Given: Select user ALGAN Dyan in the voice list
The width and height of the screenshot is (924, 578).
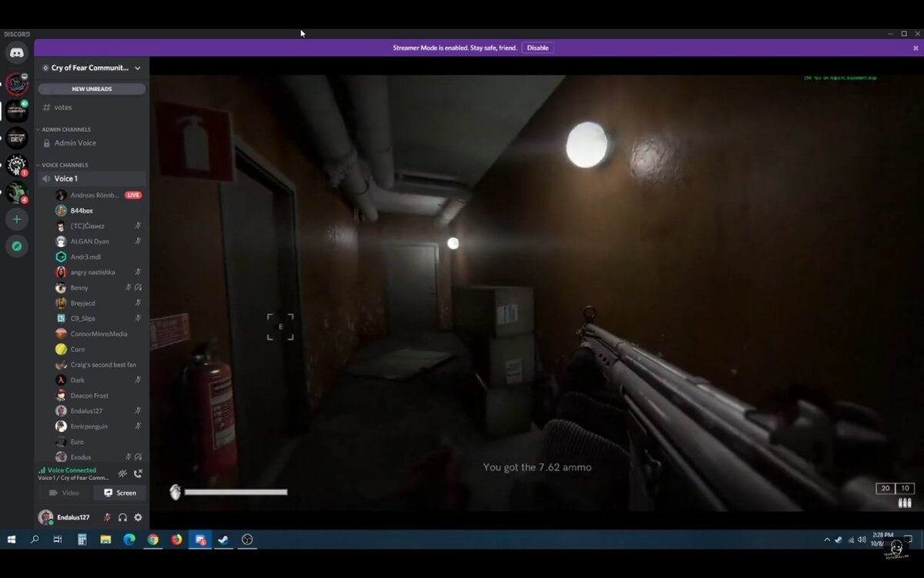Looking at the screenshot, I should click(99, 241).
